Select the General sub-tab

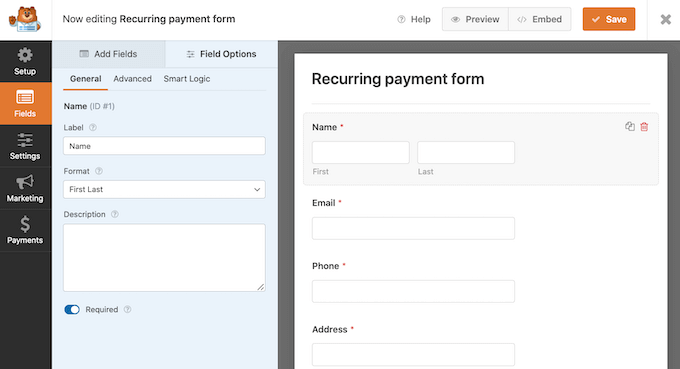tap(85, 79)
